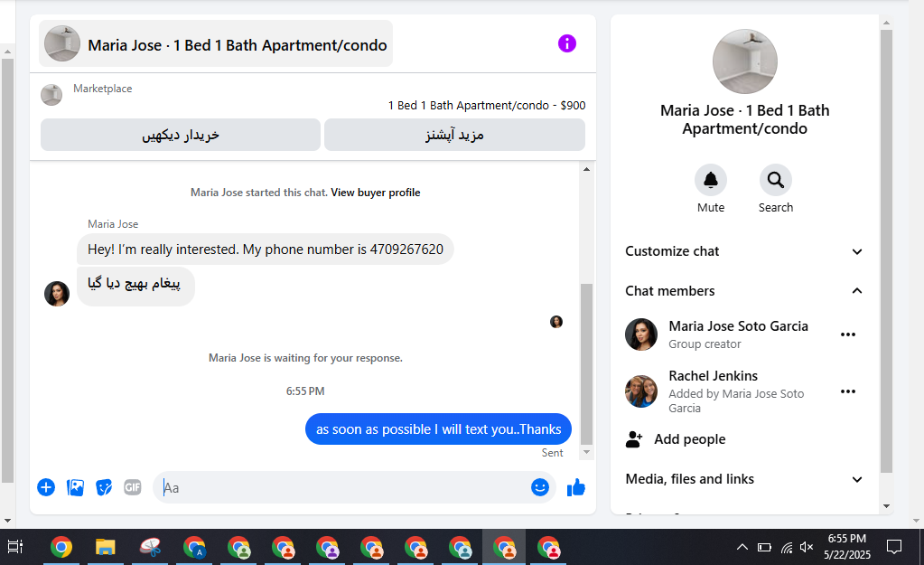Click View buyer profile link
The image size is (924, 565).
[376, 193]
